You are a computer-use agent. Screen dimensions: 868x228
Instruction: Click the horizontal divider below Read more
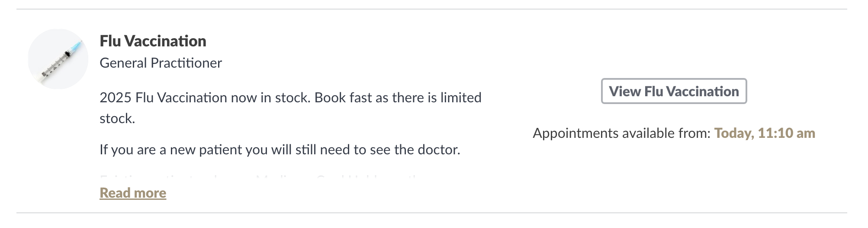click(x=432, y=213)
